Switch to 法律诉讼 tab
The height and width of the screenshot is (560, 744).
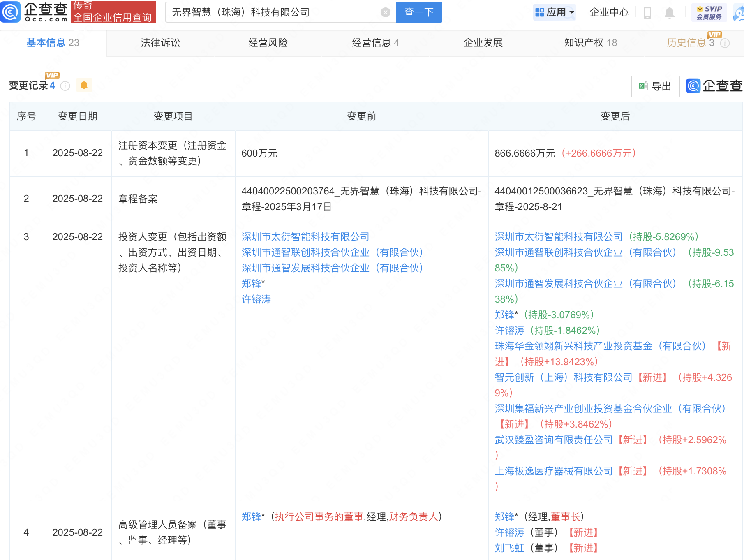pyautogui.click(x=160, y=43)
